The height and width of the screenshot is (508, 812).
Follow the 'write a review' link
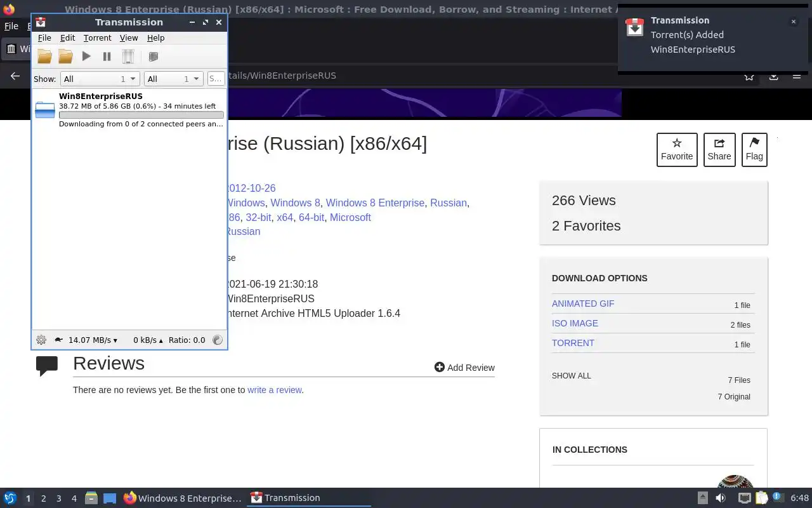(x=275, y=390)
